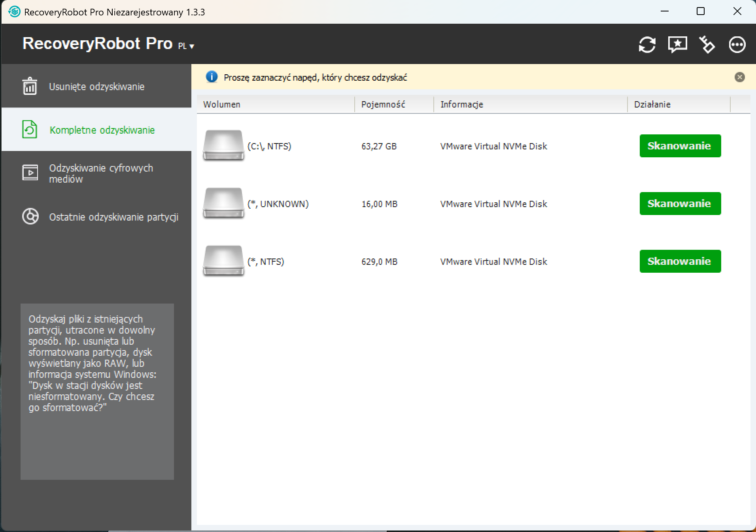The height and width of the screenshot is (532, 756).
Task: Select the 629,0 MB NTFS drive icon
Action: (223, 261)
